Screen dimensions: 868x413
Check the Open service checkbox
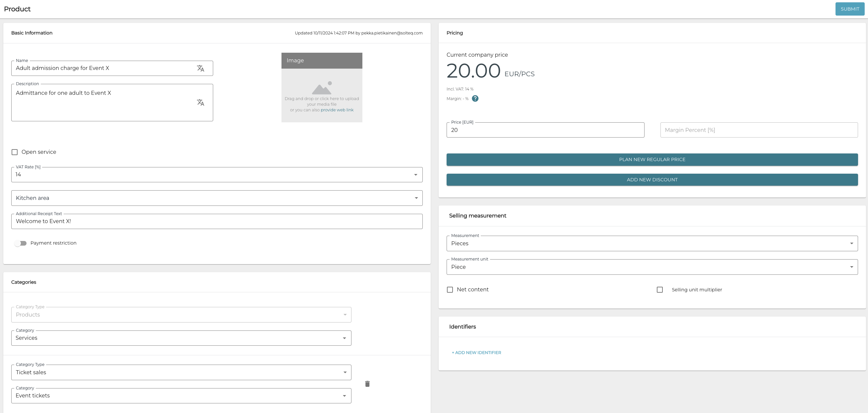(15, 152)
